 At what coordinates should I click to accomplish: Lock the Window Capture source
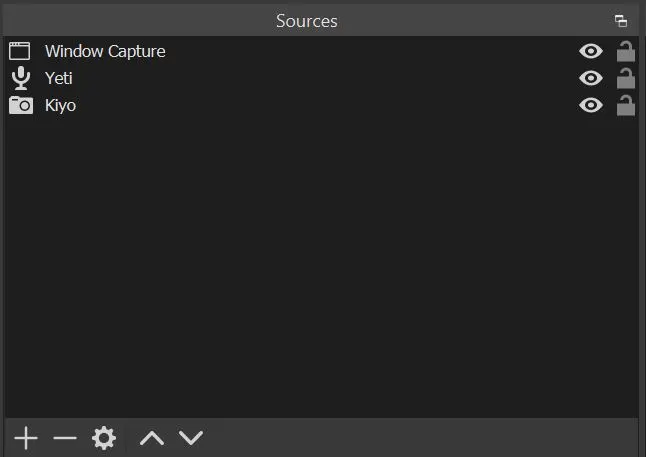click(626, 51)
